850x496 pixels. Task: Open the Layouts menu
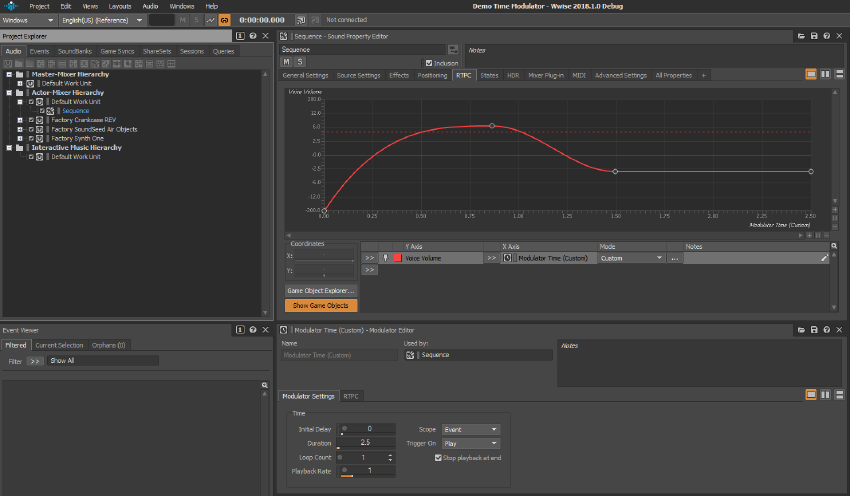point(119,6)
